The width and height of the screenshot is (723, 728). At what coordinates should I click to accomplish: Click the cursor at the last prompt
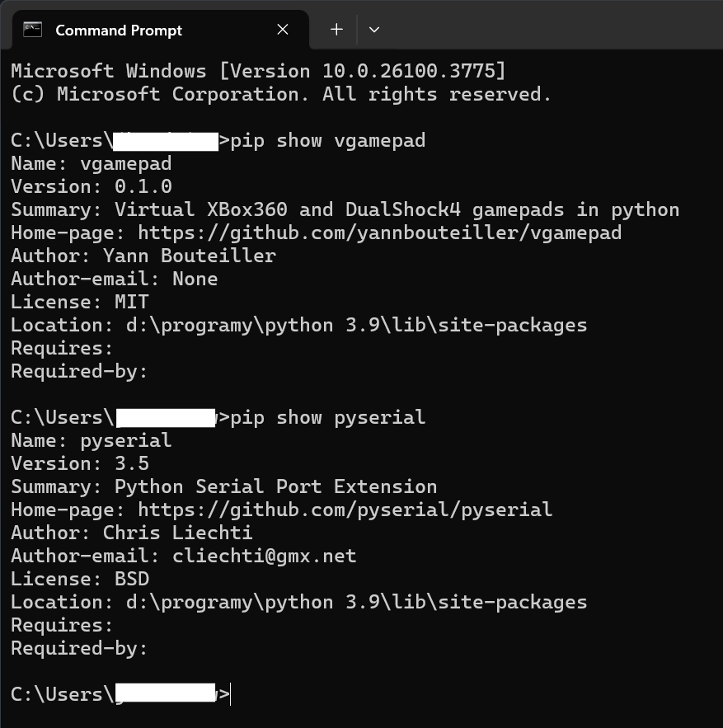point(231,694)
